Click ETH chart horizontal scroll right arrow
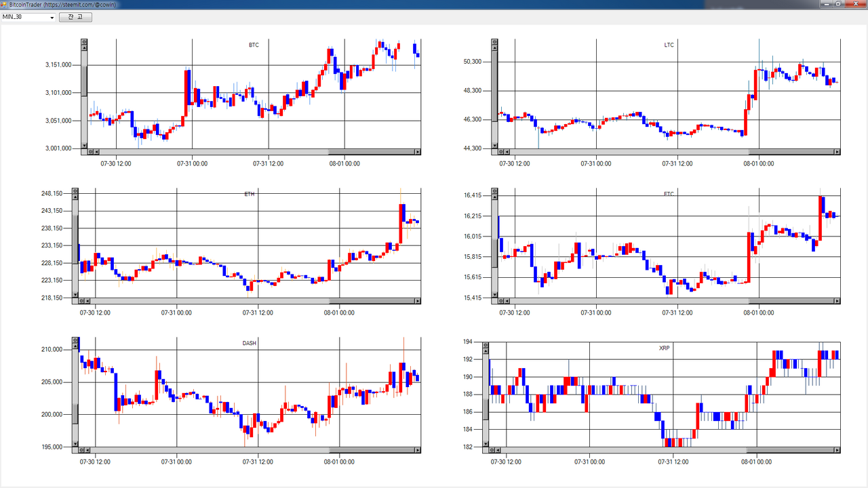This screenshot has width=868, height=488. click(418, 301)
